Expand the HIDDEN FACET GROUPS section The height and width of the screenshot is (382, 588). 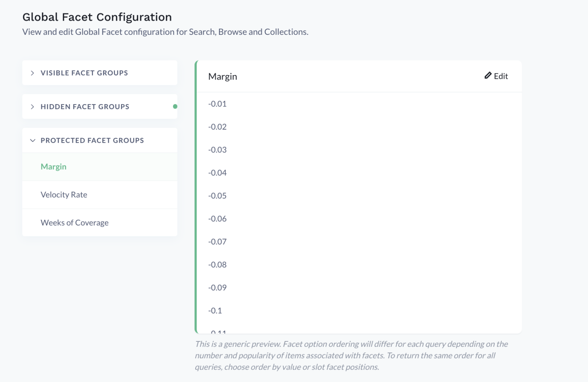(85, 106)
